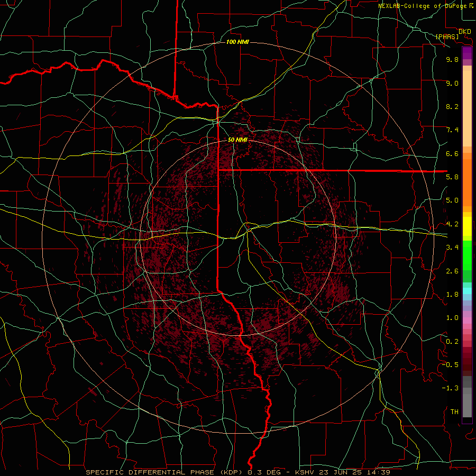
Task: Click the 9.0 value on color scale
Action: [x=452, y=83]
